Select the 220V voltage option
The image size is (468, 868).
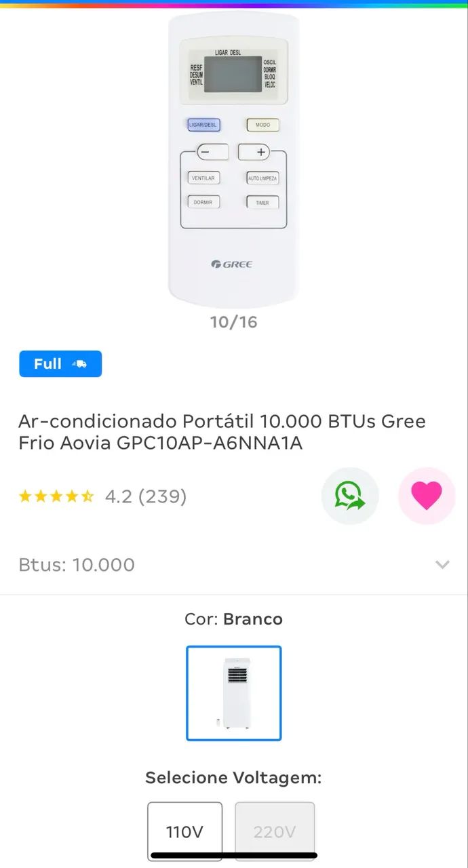tap(275, 831)
